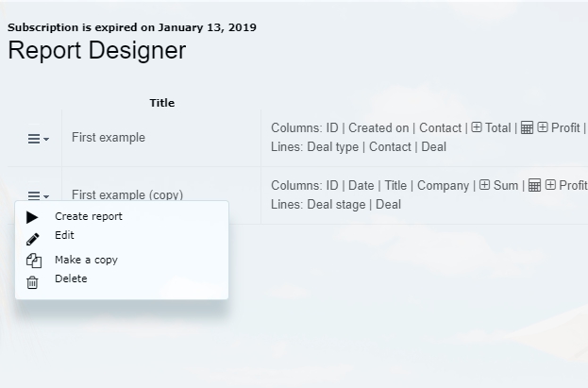Viewport: 588px width, 388px height.
Task: Click the duplicate pages icon for copy
Action: [x=34, y=261]
